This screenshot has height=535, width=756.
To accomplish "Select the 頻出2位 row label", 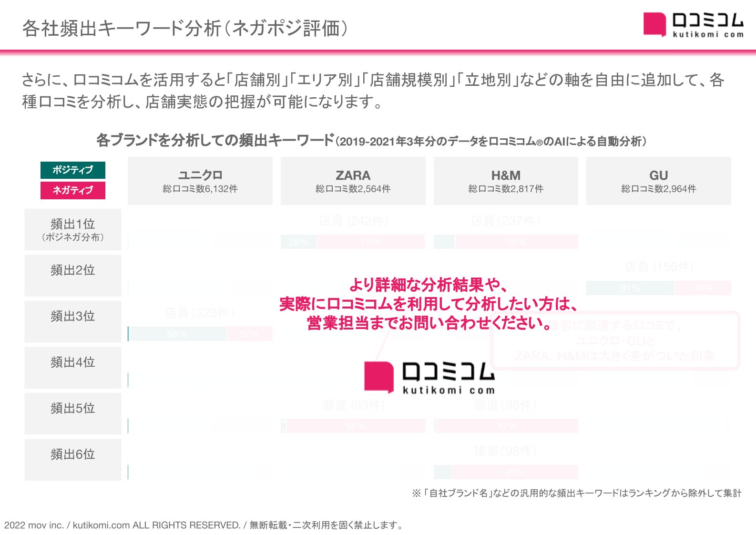I will tap(73, 276).
